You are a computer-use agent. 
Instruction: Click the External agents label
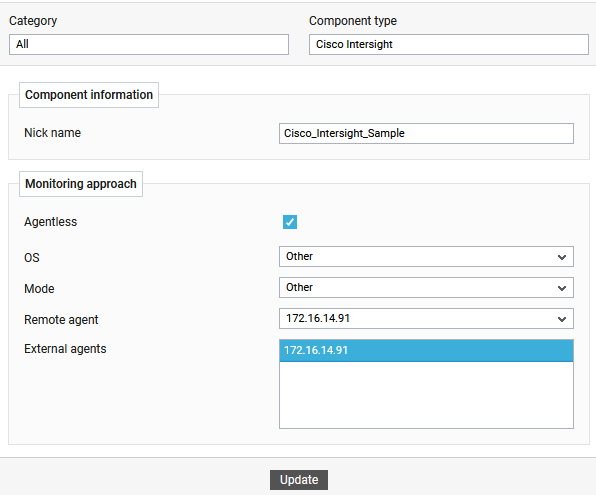point(65,349)
